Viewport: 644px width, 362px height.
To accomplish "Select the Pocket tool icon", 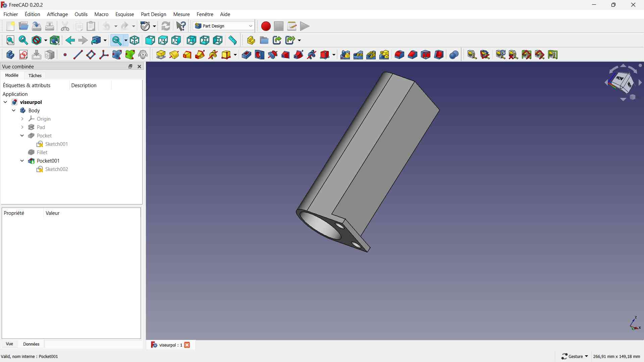I will tap(246, 55).
